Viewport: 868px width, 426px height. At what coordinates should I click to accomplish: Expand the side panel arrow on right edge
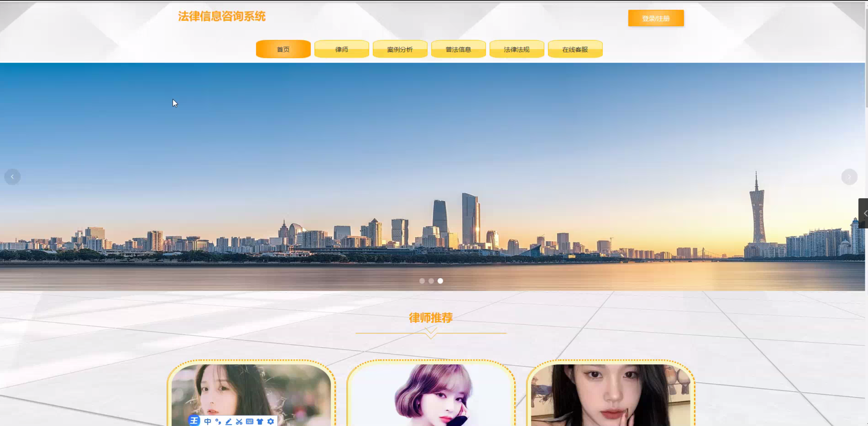tap(864, 213)
